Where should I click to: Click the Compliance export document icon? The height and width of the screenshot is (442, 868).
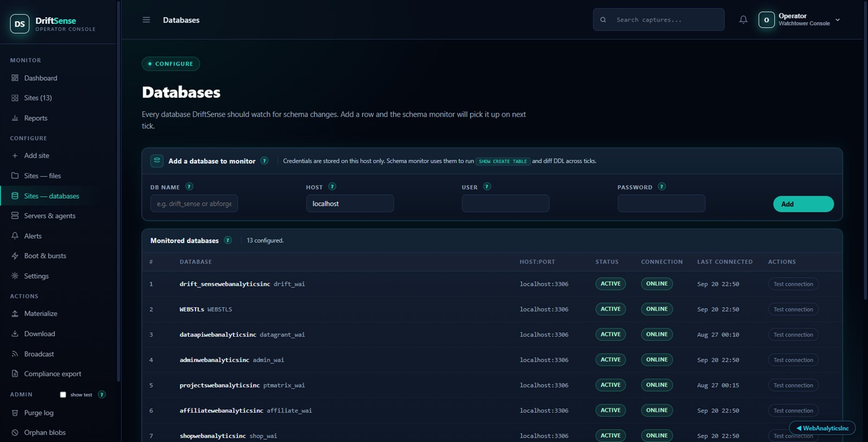pos(15,374)
